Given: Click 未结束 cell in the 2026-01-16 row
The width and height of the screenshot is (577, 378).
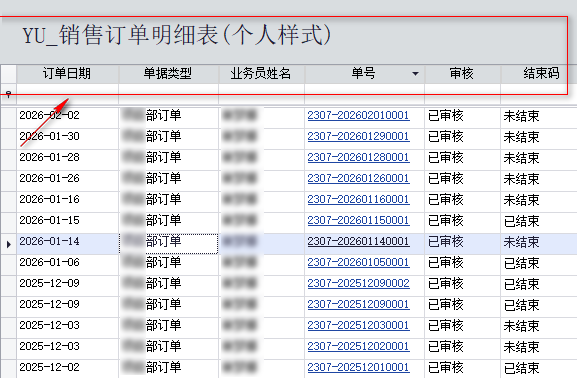Looking at the screenshot, I should [x=539, y=202].
